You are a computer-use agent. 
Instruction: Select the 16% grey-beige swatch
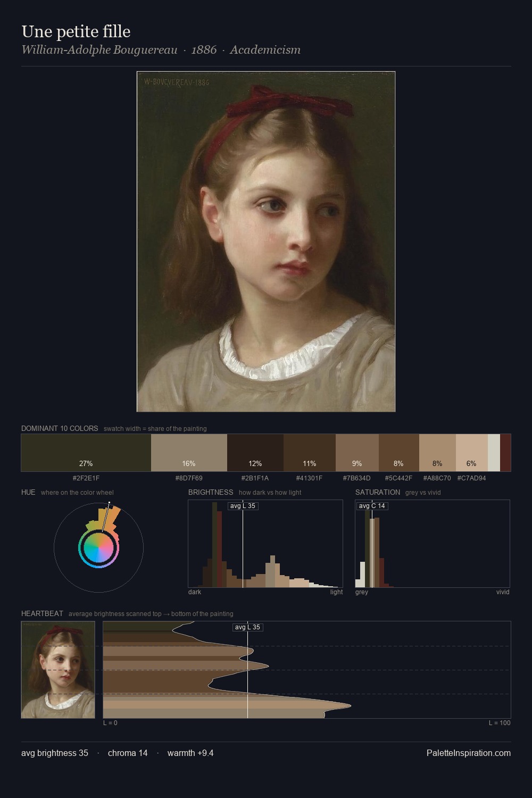189,453
